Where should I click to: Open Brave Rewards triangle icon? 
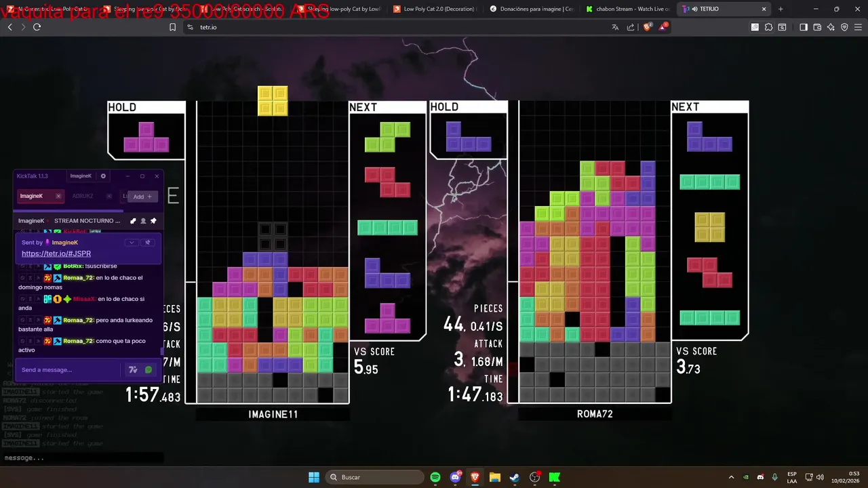click(x=664, y=27)
